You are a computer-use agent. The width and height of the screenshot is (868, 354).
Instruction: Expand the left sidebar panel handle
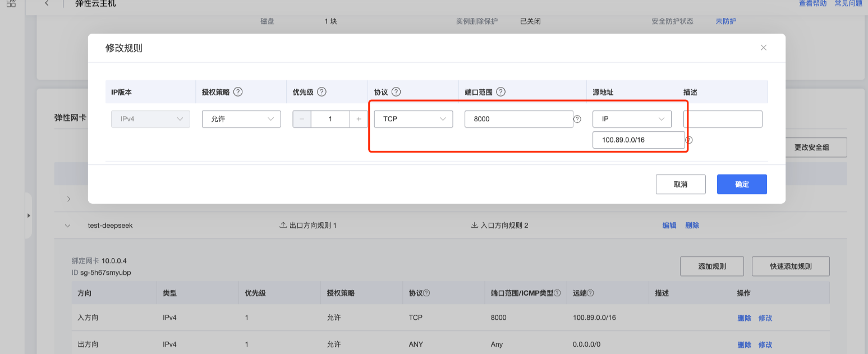point(29,215)
